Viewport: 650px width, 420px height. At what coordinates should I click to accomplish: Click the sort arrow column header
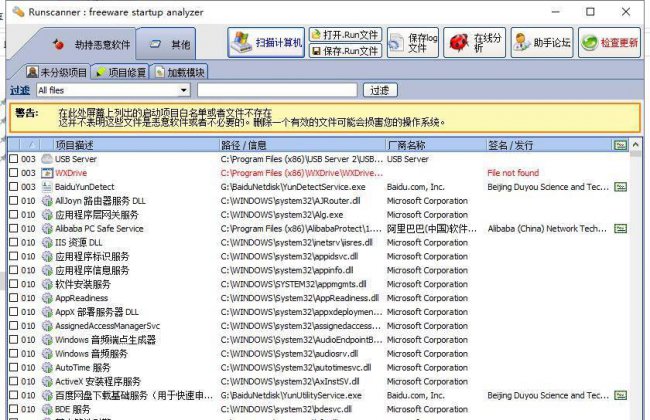point(31,145)
